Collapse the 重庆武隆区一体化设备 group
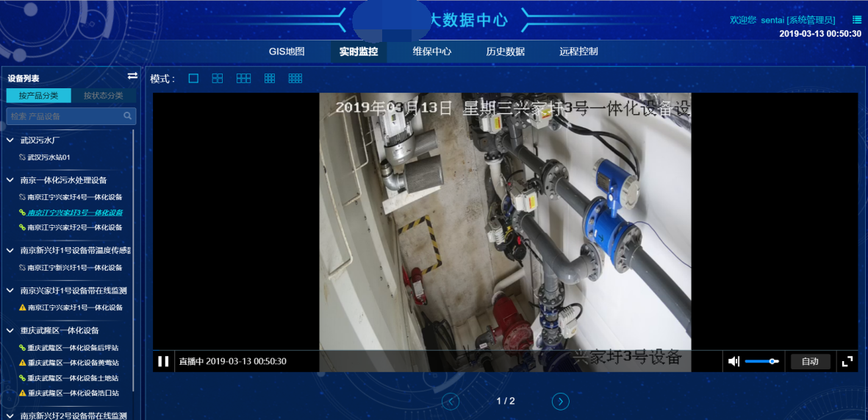This screenshot has width=868, height=420. click(10, 330)
